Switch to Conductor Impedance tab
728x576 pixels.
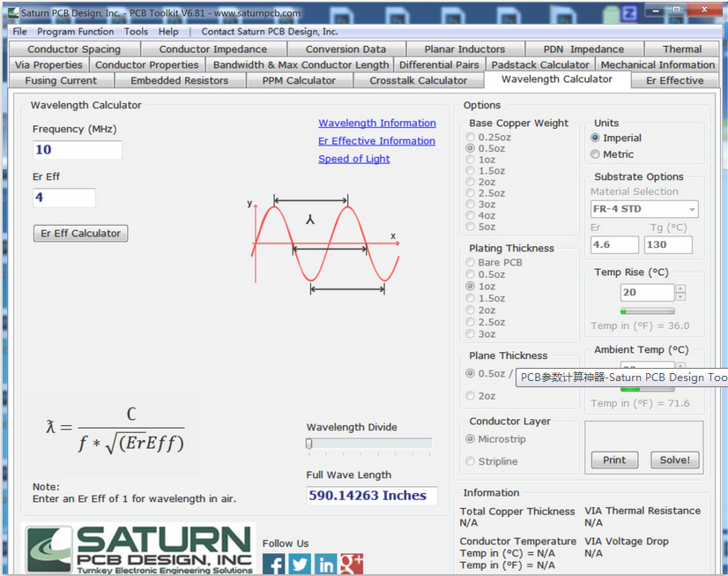(x=213, y=49)
